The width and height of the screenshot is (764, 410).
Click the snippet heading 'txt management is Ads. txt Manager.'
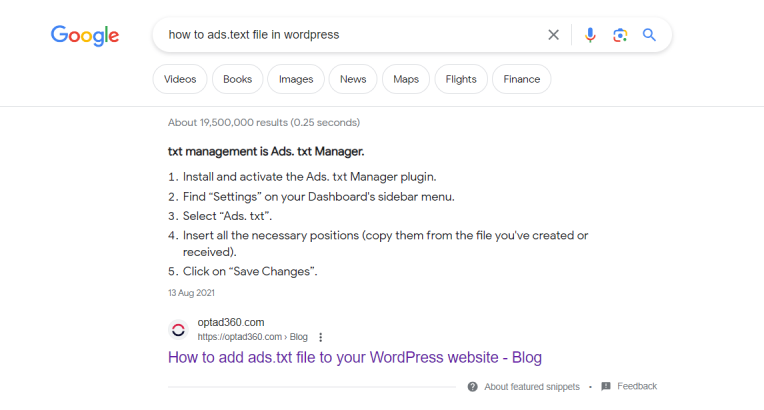pyautogui.click(x=266, y=152)
